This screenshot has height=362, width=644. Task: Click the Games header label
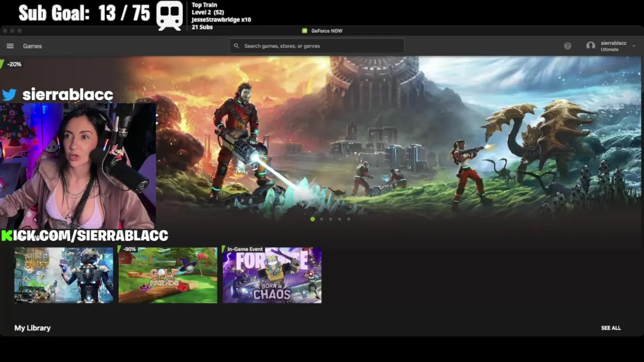click(x=32, y=46)
